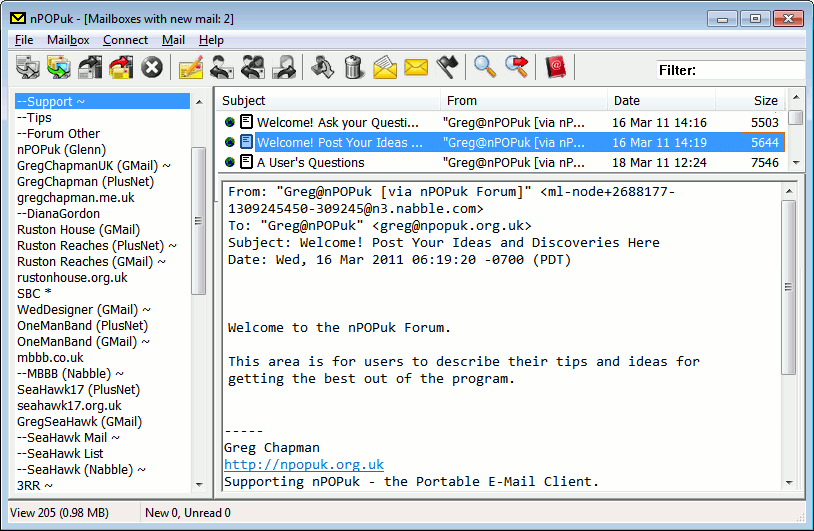Click the message preview scroll-up arrow
The image size is (814, 531).
[789, 191]
